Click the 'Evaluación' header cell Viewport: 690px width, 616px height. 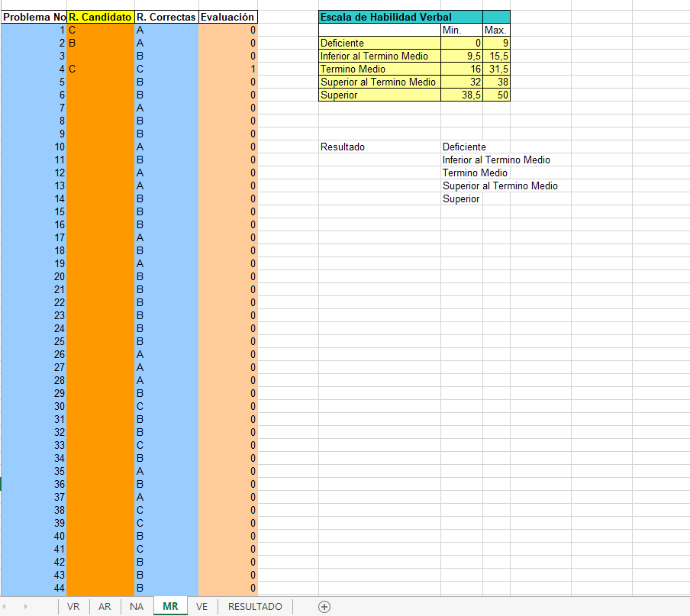pyautogui.click(x=227, y=17)
